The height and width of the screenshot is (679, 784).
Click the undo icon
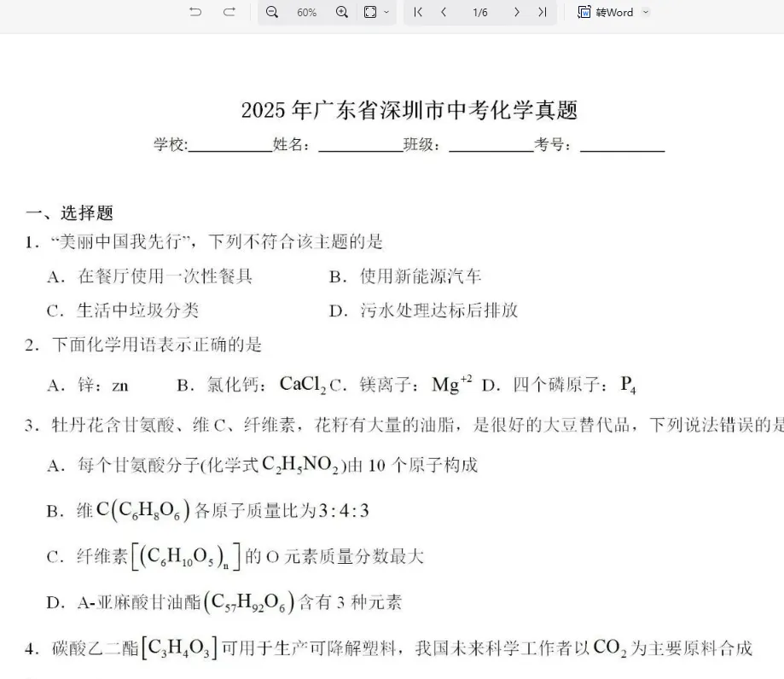(195, 13)
